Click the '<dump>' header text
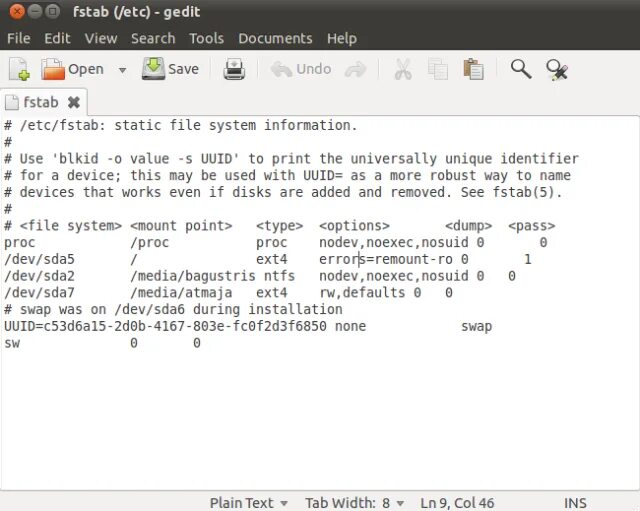 coord(469,226)
